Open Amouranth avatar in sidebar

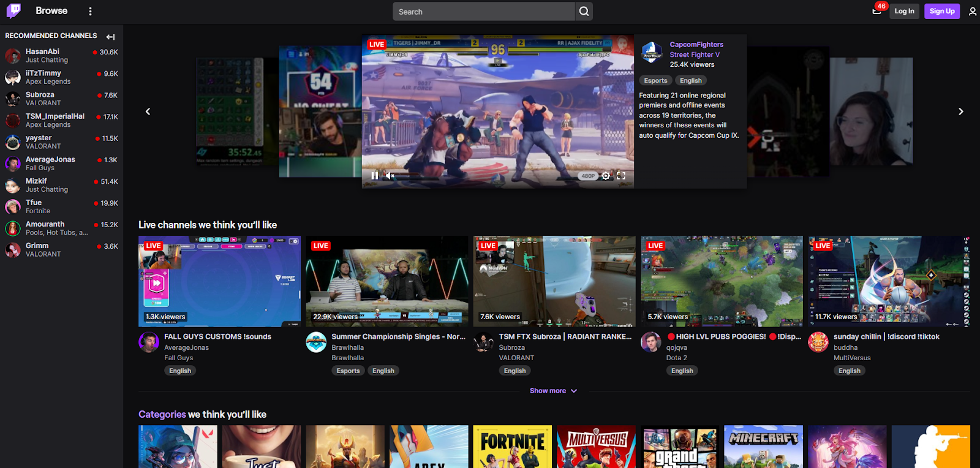click(x=13, y=228)
